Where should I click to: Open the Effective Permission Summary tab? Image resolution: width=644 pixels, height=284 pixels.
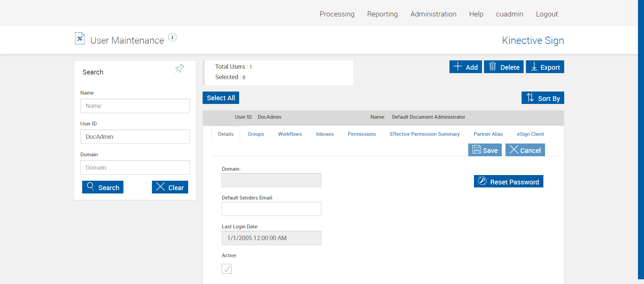point(425,134)
